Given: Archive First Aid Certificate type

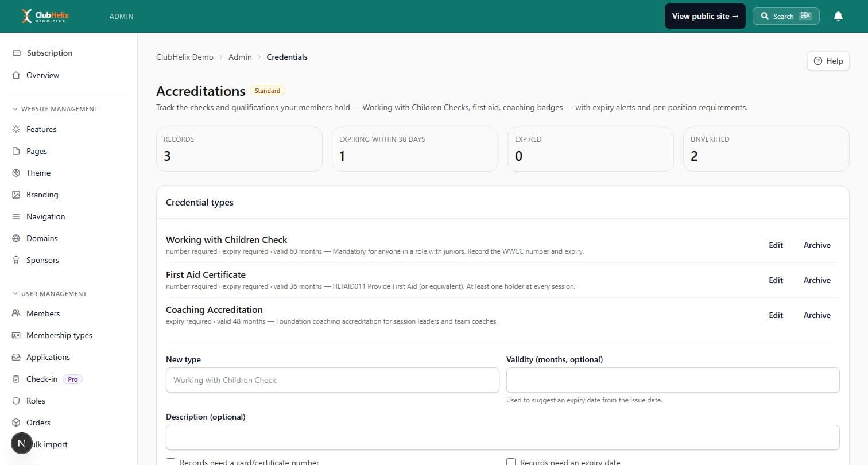Looking at the screenshot, I should 817,280.
